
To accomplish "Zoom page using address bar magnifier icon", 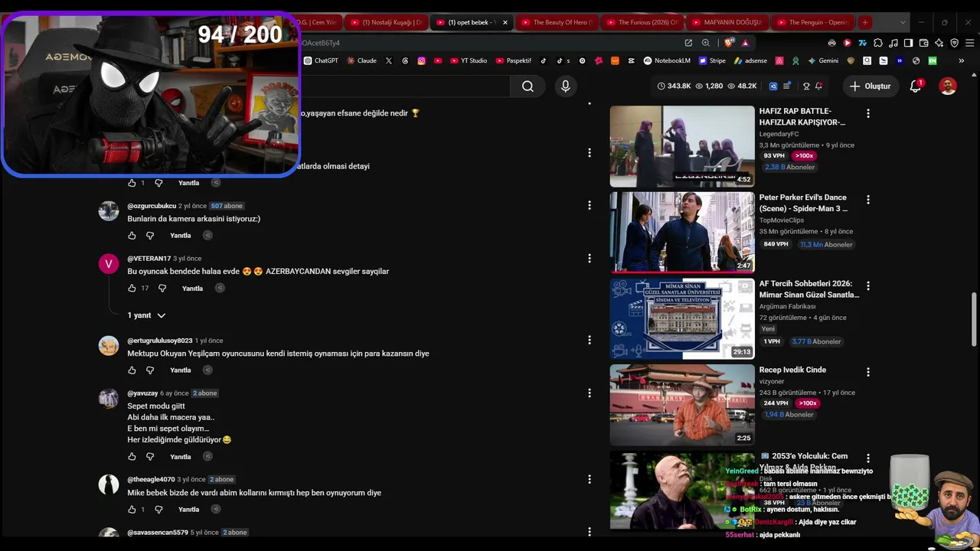I will pyautogui.click(x=706, y=43).
